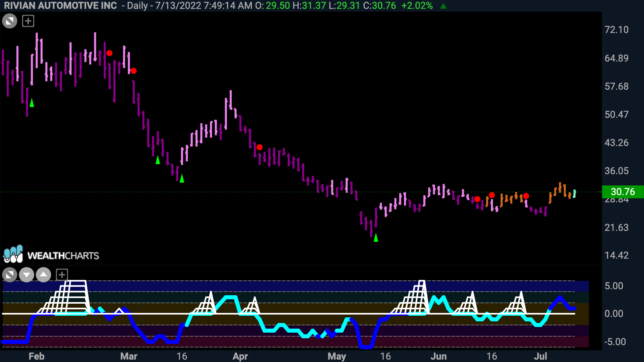Move indicator pane up with up-triangle button
The height and width of the screenshot is (362, 644).
[x=43, y=275]
